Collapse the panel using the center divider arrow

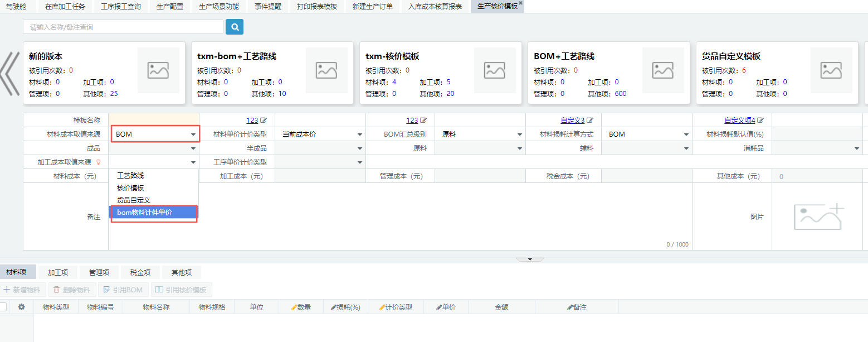[530, 259]
